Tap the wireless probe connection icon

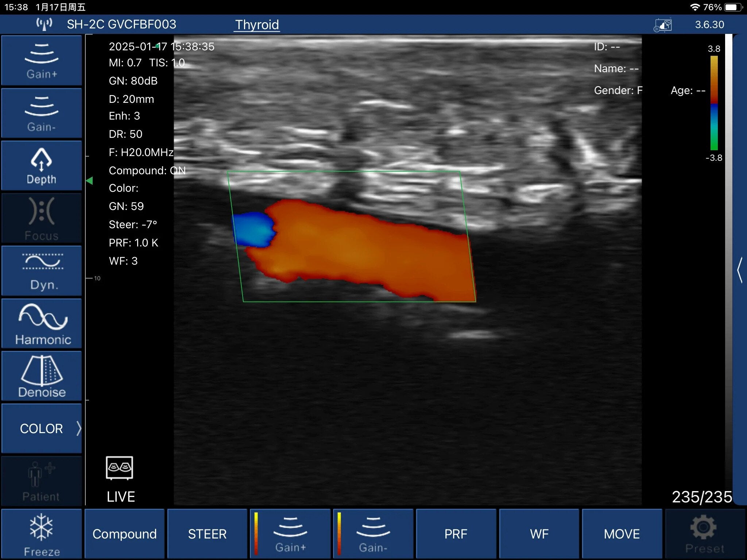44,24
